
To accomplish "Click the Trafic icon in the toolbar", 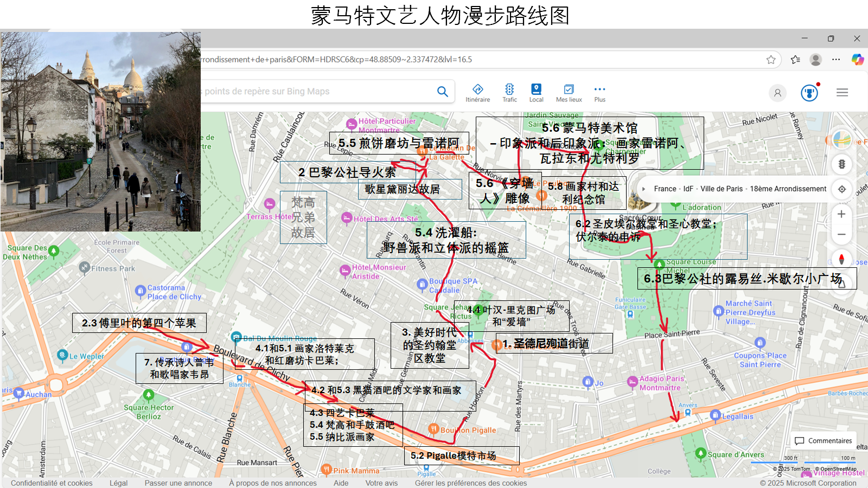I will point(509,92).
